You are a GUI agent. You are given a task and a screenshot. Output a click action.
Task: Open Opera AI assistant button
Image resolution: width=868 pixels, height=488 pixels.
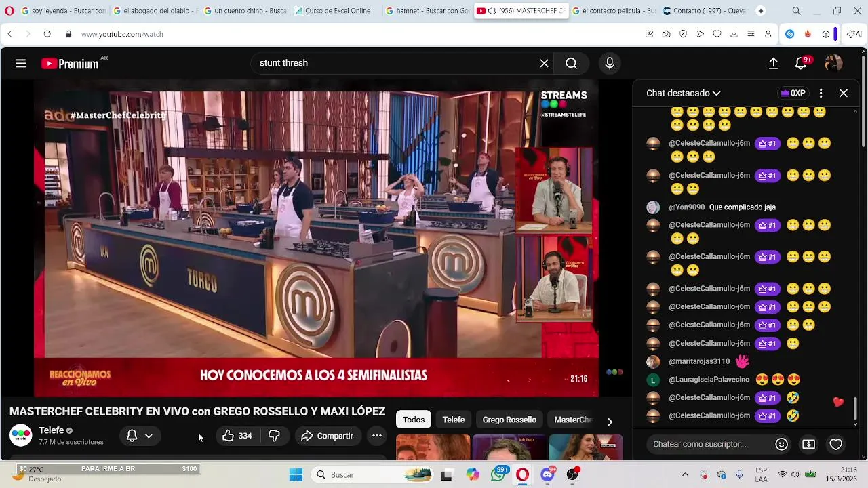(x=854, y=34)
